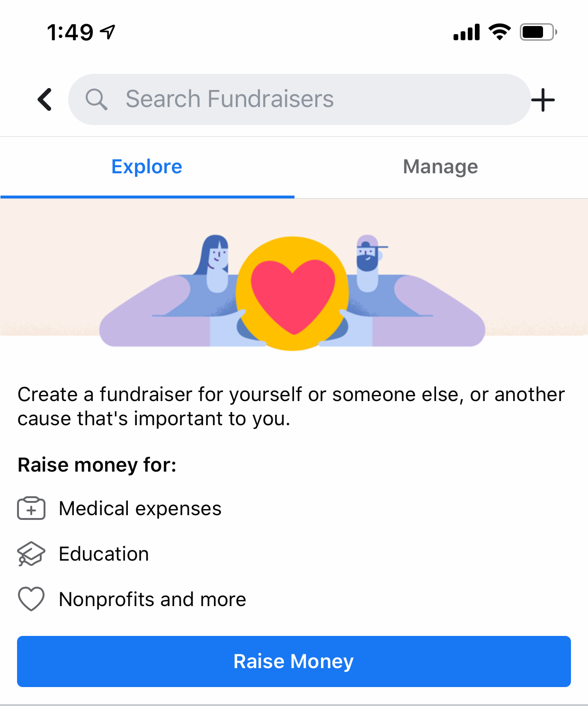
Task: Click the medical expenses kit icon
Action: [31, 509]
